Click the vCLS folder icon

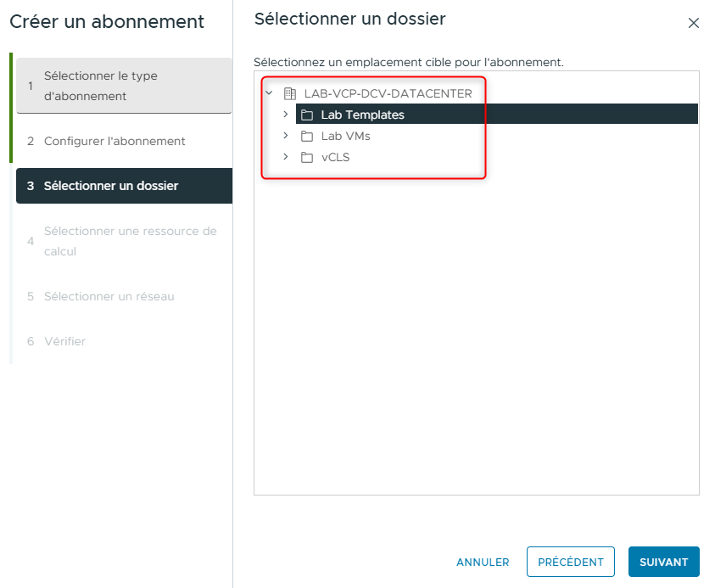(x=306, y=157)
